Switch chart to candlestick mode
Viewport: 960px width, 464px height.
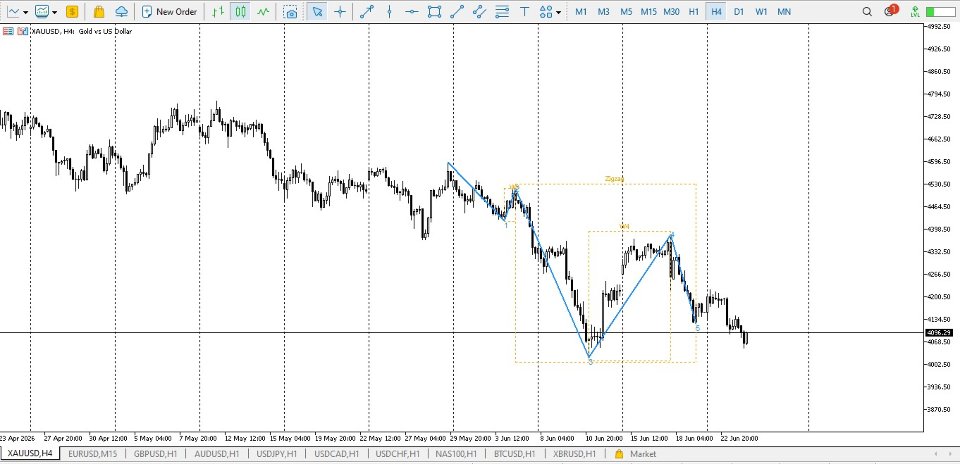pos(241,11)
